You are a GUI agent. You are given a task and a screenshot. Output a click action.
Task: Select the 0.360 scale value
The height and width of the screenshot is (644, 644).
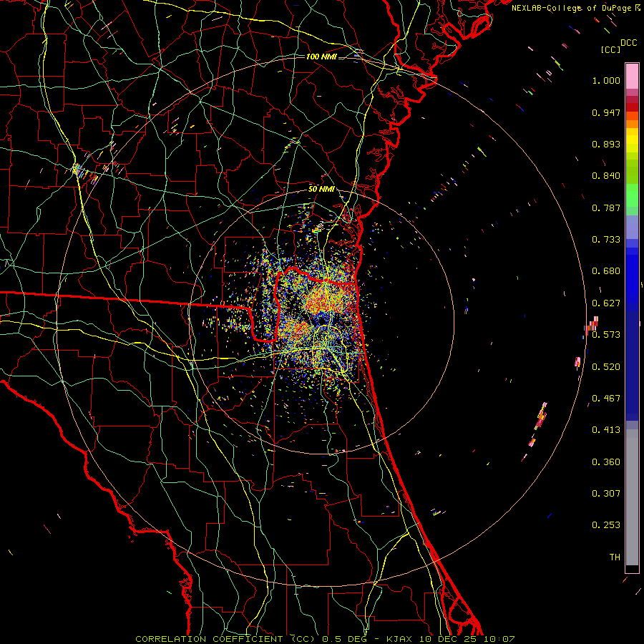[606, 462]
